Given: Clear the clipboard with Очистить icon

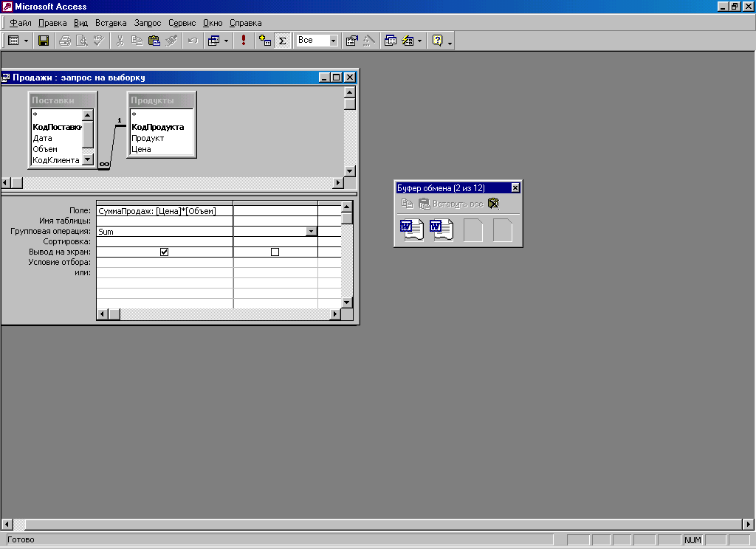Looking at the screenshot, I should [493, 204].
